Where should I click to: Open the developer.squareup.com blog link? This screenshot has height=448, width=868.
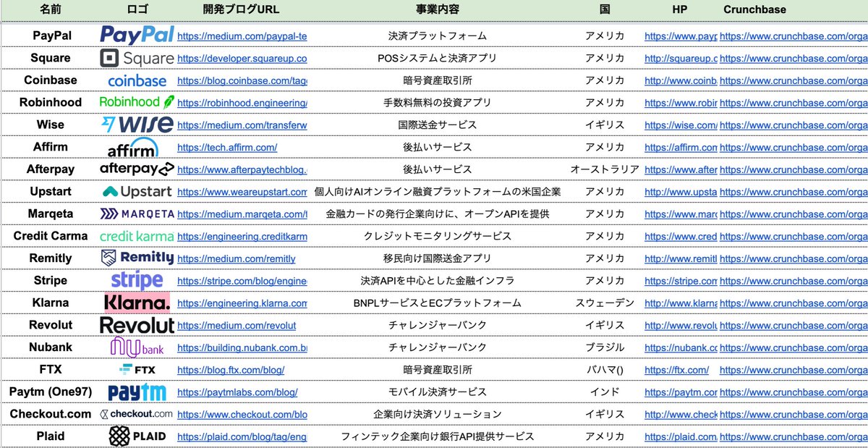(242, 58)
